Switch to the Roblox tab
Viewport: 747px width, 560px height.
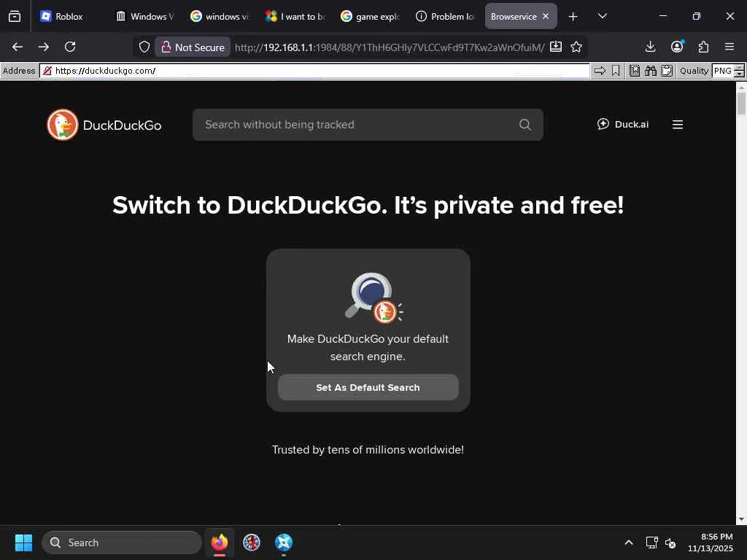(x=70, y=17)
